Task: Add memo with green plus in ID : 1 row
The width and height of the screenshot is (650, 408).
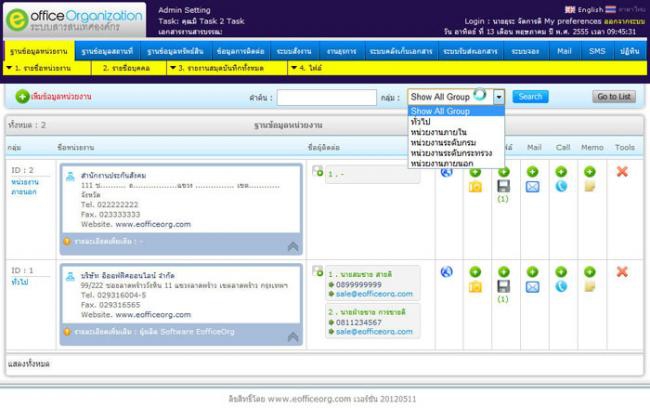Action: (590, 272)
